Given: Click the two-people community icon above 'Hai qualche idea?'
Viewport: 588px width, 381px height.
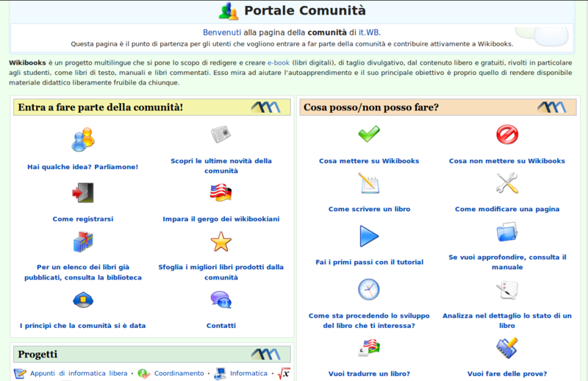Looking at the screenshot, I should (83, 139).
